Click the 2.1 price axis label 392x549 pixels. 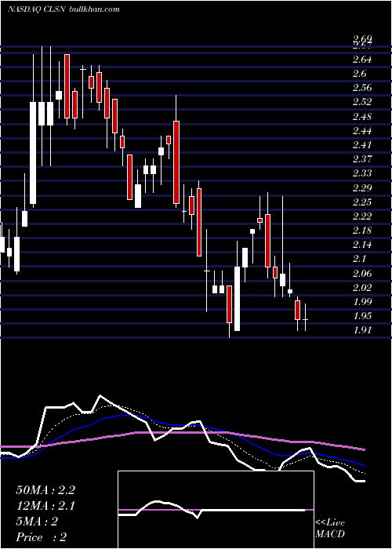[x=359, y=259]
